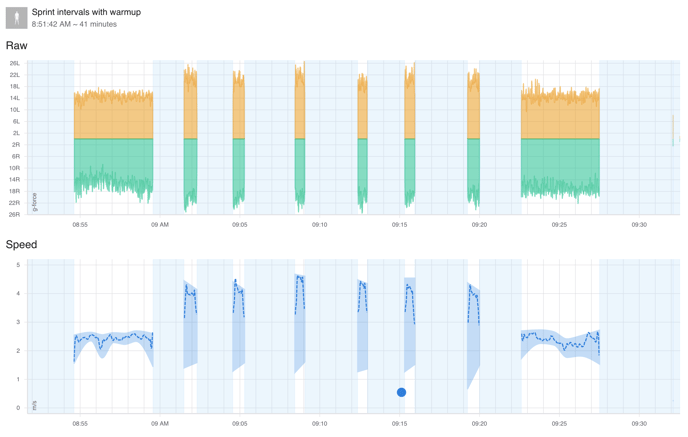Click the 09:30 label under Raw chart
Image resolution: width=688 pixels, height=437 pixels.
(639, 225)
